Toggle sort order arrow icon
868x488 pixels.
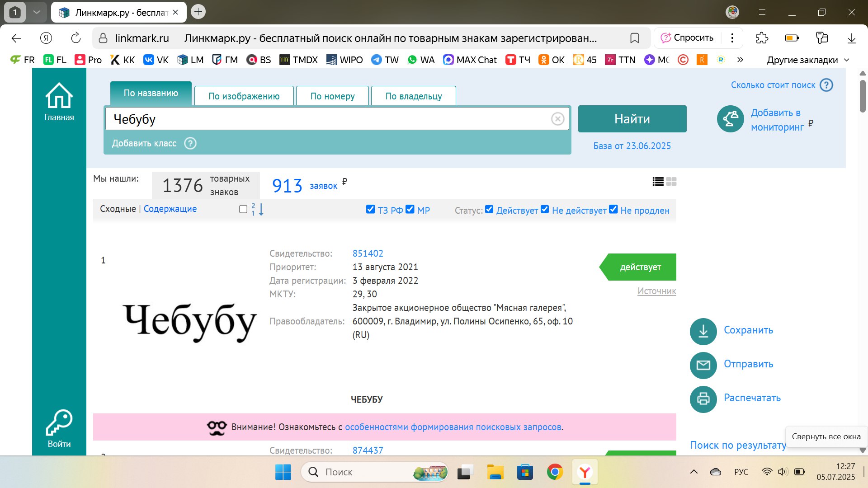tap(258, 209)
